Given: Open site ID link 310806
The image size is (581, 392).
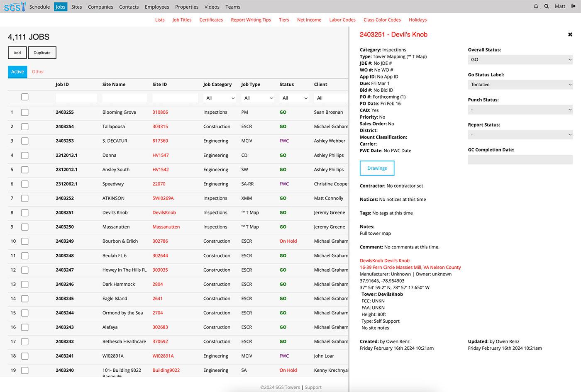Looking at the screenshot, I should (160, 112).
